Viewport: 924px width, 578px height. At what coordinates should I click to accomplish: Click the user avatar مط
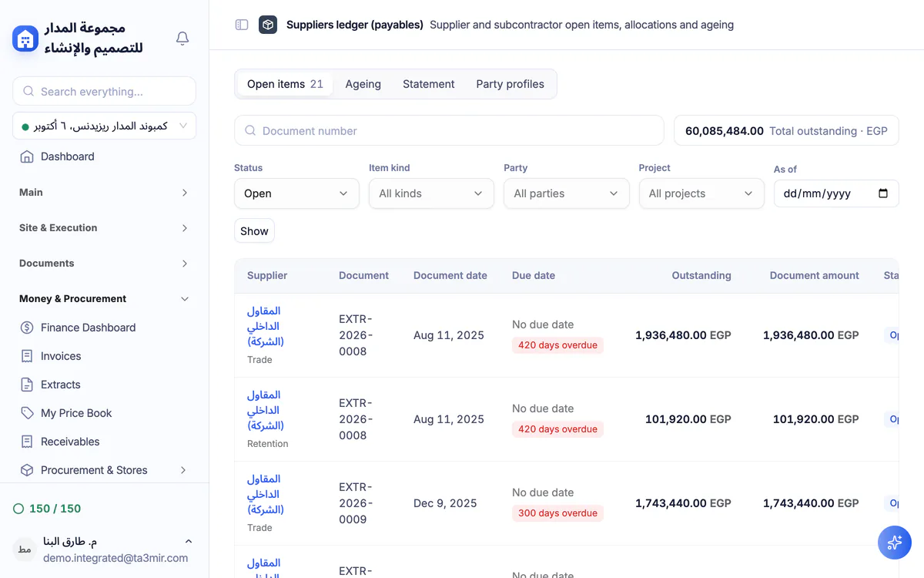[x=25, y=549]
